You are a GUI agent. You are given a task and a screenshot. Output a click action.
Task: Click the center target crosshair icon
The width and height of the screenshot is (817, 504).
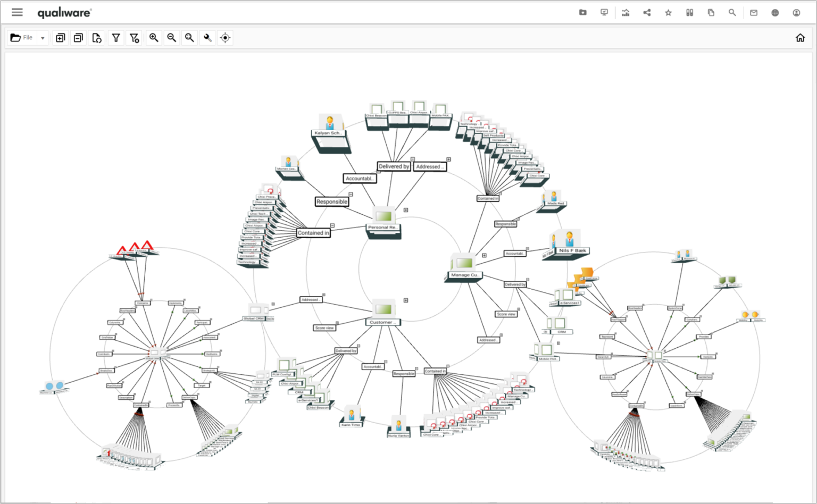click(x=225, y=38)
